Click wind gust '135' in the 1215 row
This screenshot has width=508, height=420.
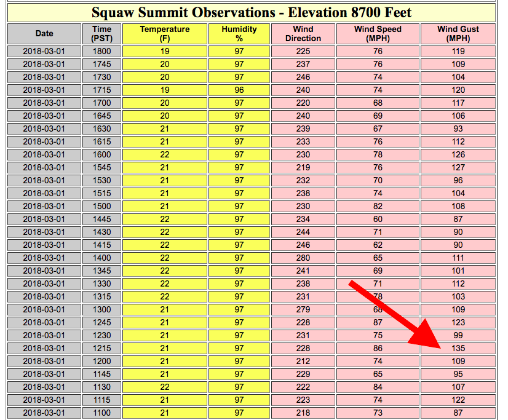(x=458, y=349)
